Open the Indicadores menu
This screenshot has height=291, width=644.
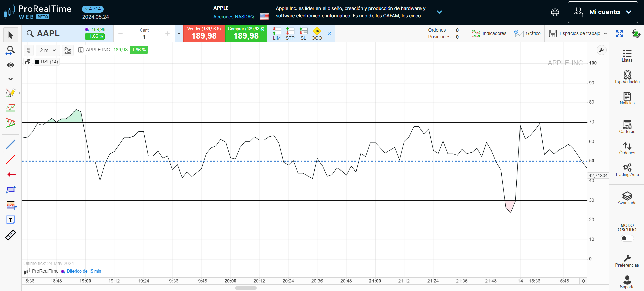pos(489,34)
